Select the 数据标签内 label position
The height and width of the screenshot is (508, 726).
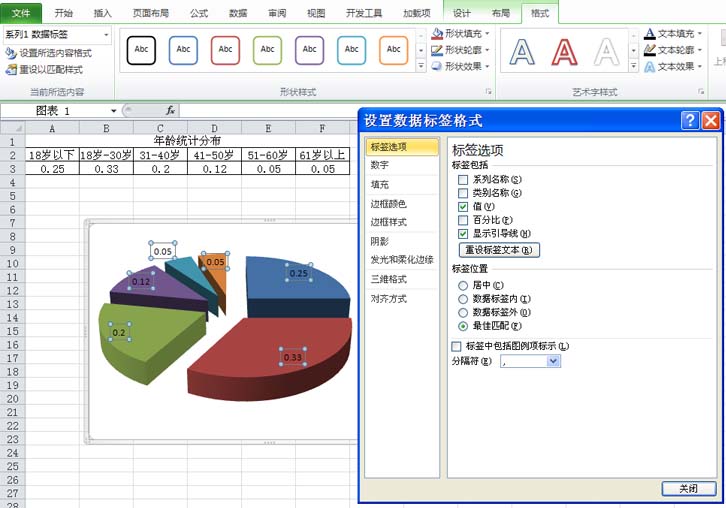tap(463, 299)
